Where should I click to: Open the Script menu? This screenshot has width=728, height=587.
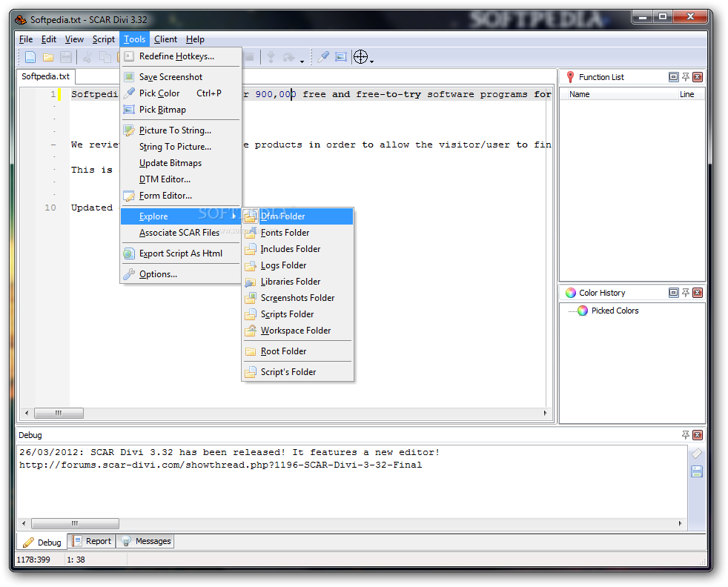click(x=104, y=39)
